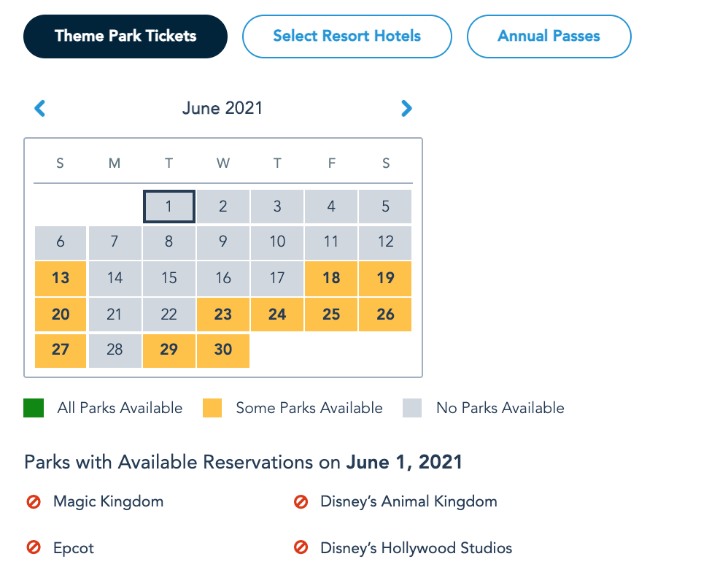Click the selected June 1 cell
Viewport: 728px width, 578px height.
pos(169,207)
